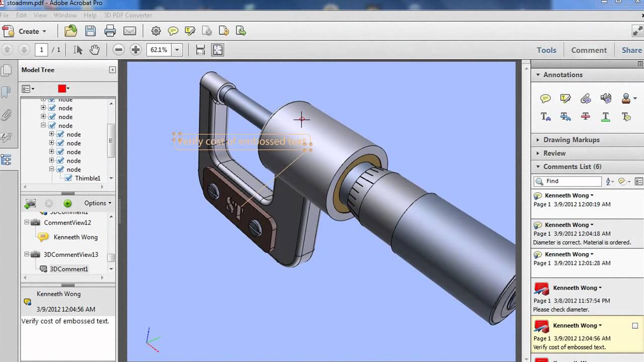
Task: Open the View menu
Action: click(x=40, y=15)
